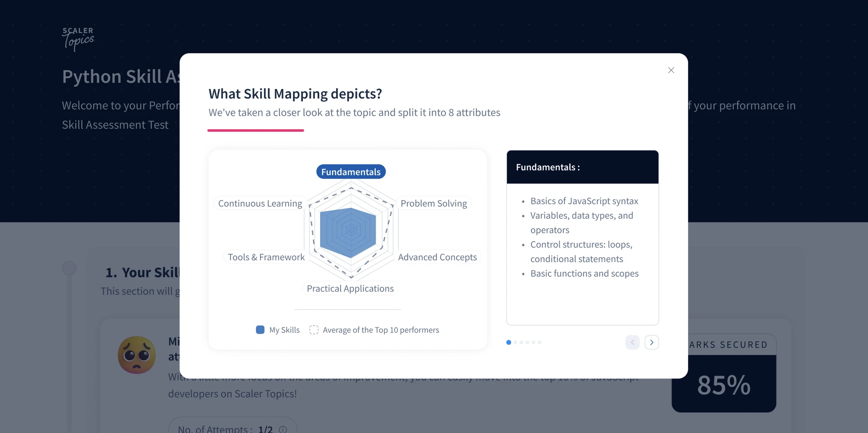The height and width of the screenshot is (433, 868).
Task: Go to previous attribute slide arrow
Action: (632, 342)
